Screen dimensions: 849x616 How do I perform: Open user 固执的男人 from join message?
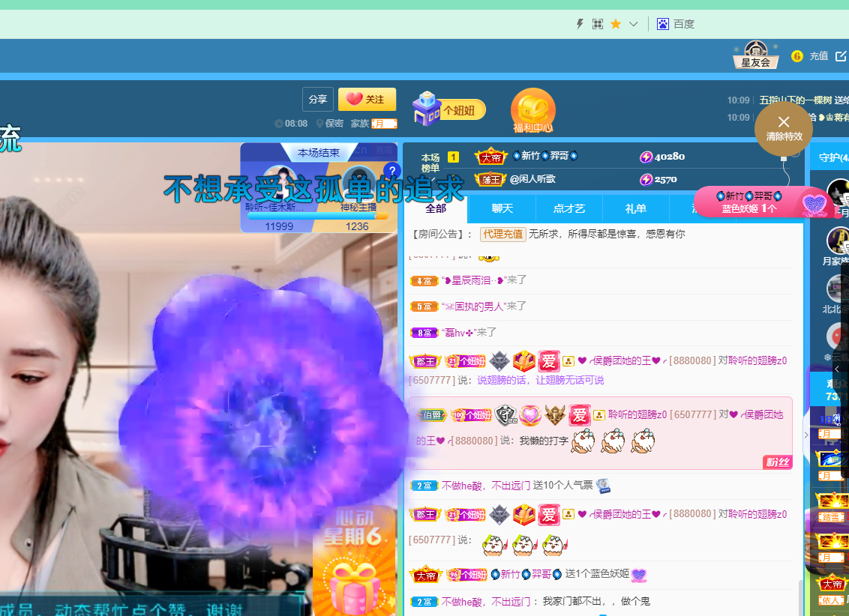475,307
